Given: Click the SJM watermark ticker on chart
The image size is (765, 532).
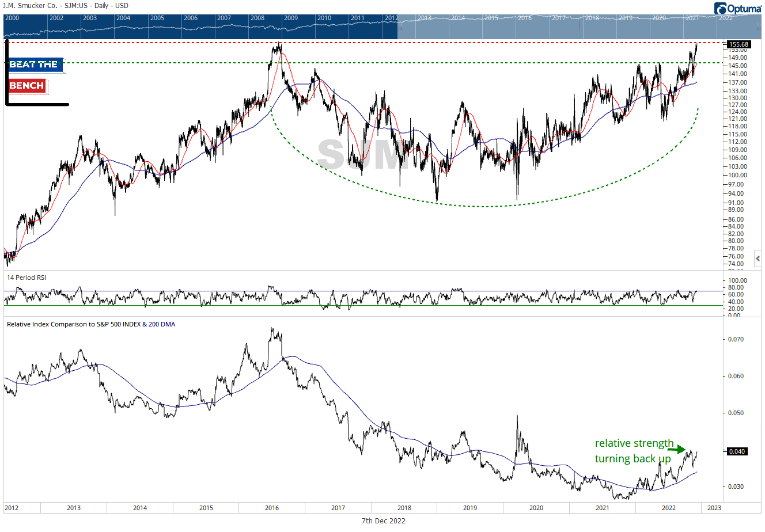Looking at the screenshot, I should [363, 154].
